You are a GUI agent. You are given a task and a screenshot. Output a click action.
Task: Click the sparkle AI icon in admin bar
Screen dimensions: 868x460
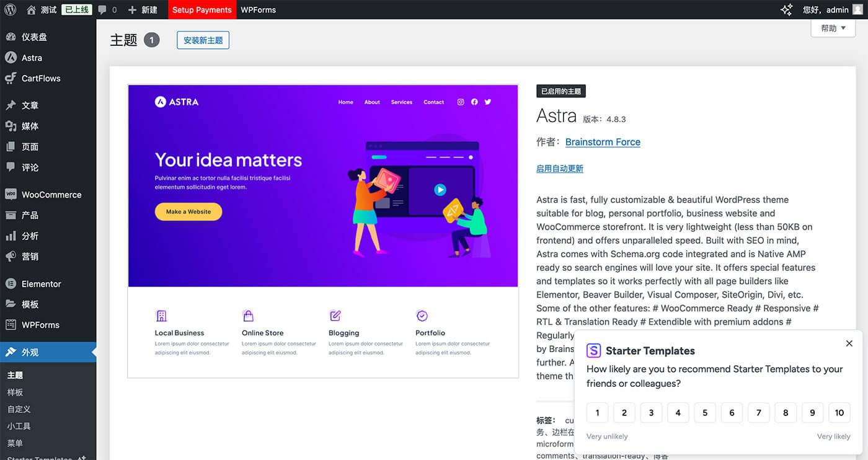(786, 9)
